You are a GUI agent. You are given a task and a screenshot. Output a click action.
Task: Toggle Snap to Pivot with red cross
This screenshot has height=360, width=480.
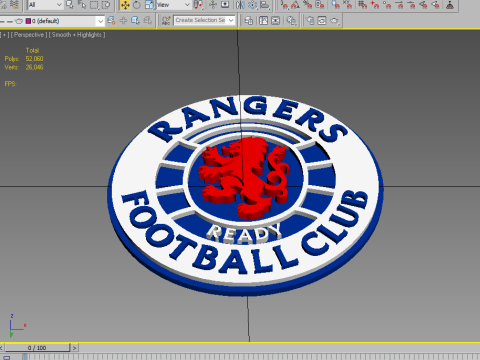pos(375,5)
